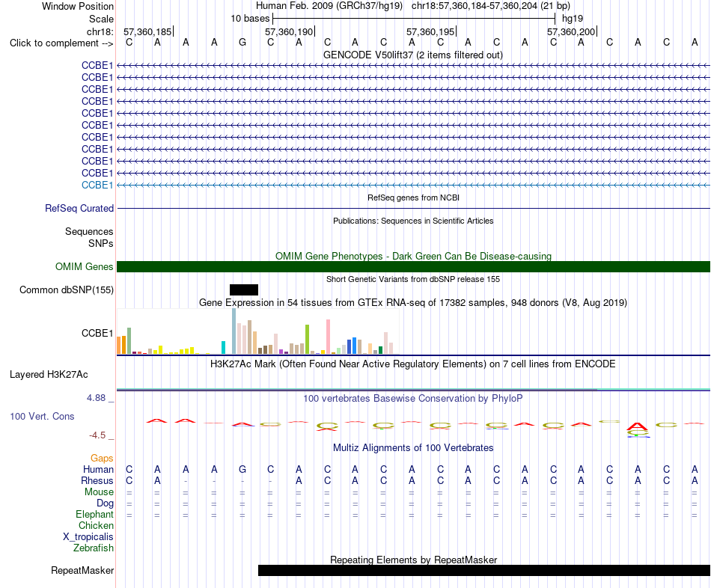Click the -4.5 PhyloP lower value
711x588 pixels.
[97, 435]
